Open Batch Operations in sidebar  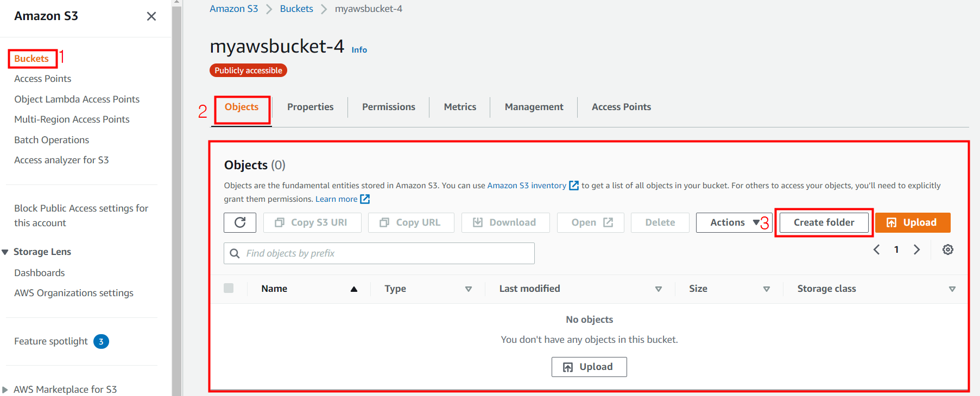(x=52, y=140)
